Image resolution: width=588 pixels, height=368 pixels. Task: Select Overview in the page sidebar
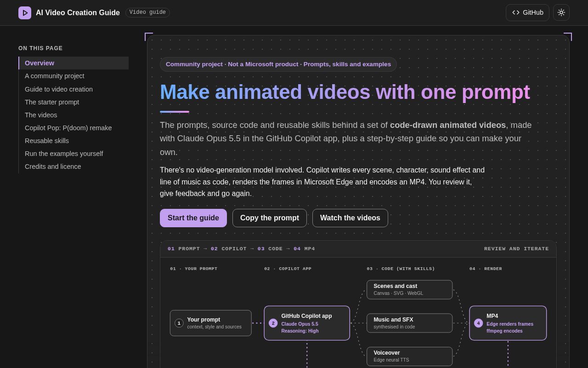click(x=73, y=63)
